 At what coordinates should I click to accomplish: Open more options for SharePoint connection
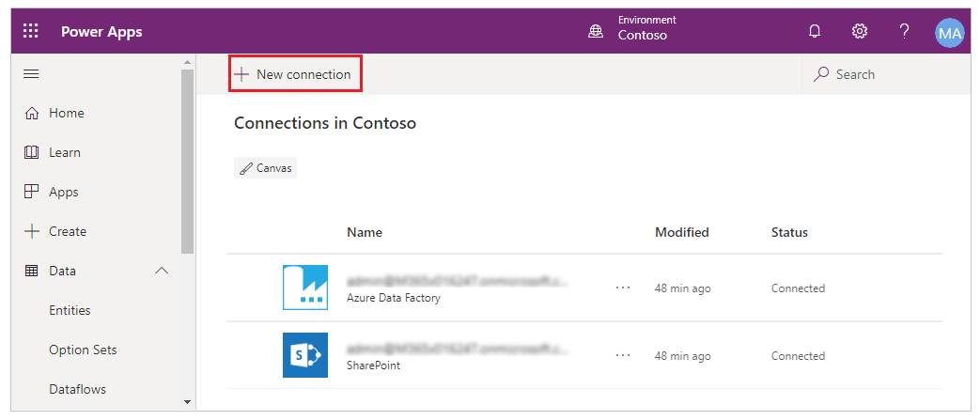pos(623,356)
